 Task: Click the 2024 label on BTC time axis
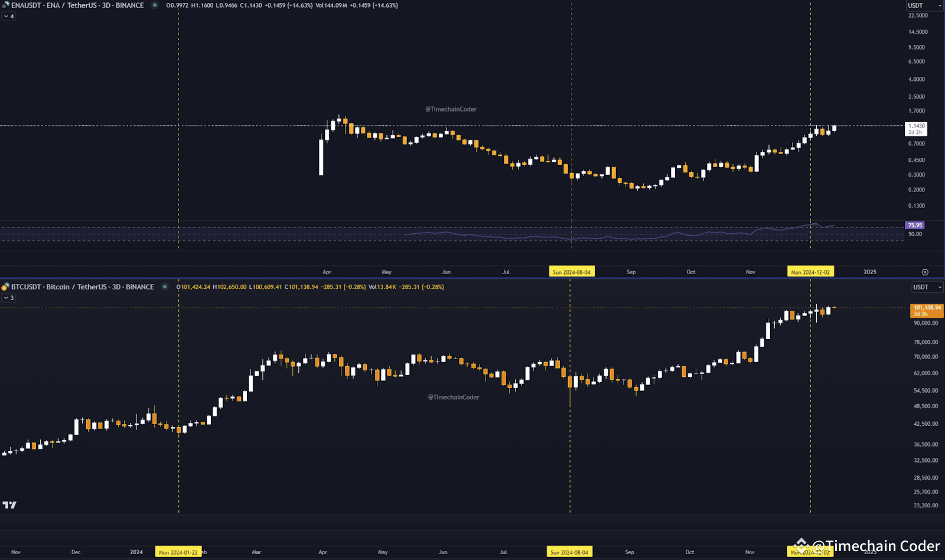136,552
